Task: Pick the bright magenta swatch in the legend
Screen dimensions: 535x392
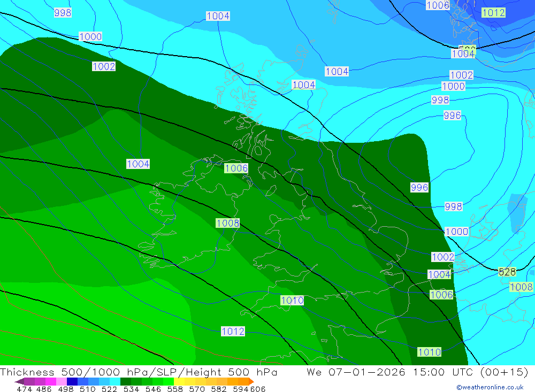Action: (x=51, y=381)
